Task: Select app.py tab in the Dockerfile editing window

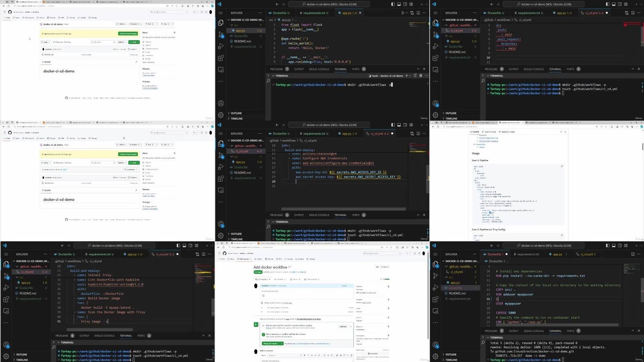Action: [560, 254]
